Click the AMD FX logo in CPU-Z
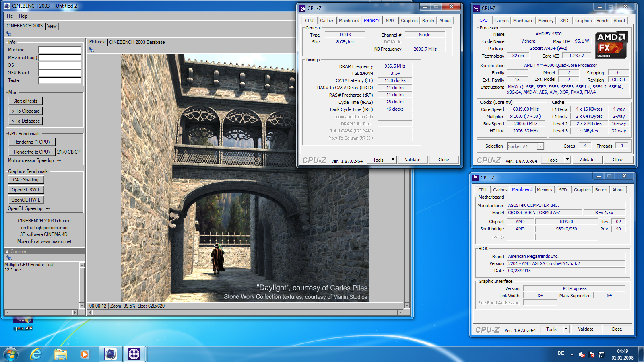 tap(611, 45)
